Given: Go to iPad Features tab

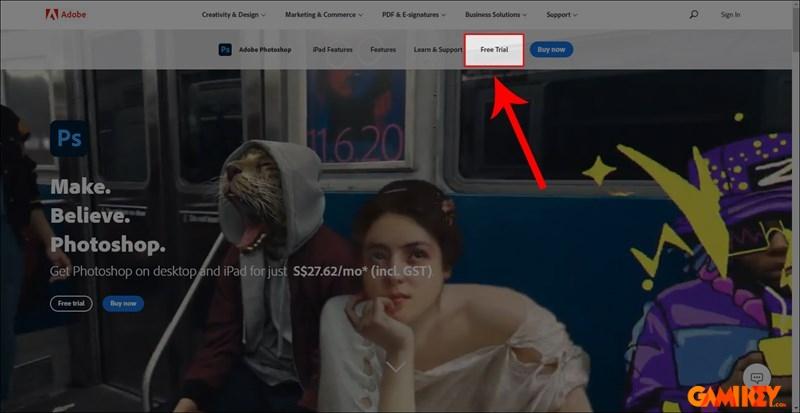Looking at the screenshot, I should point(332,50).
